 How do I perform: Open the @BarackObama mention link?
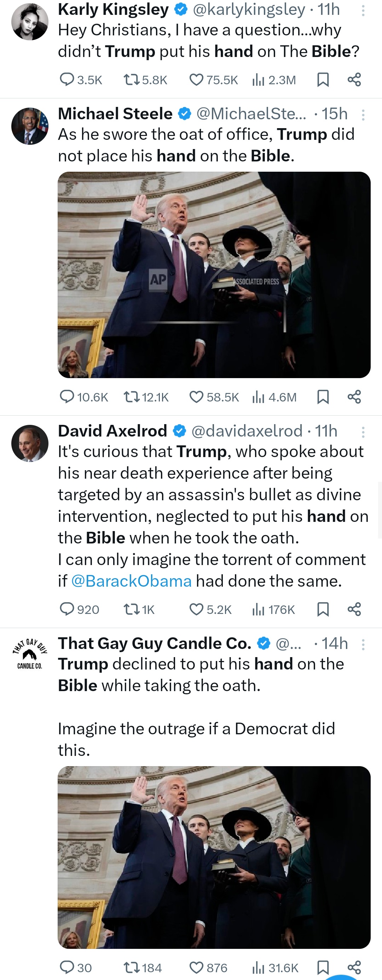tap(131, 581)
